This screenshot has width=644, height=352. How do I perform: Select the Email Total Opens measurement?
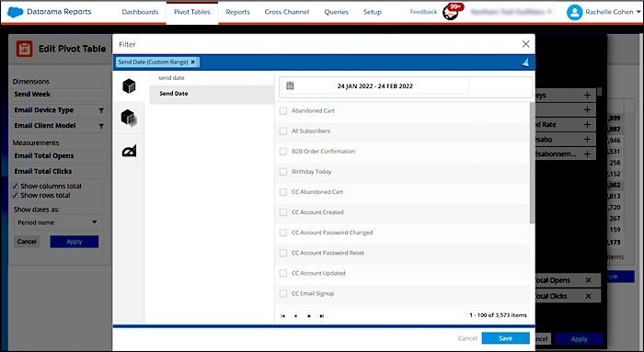tap(60, 156)
